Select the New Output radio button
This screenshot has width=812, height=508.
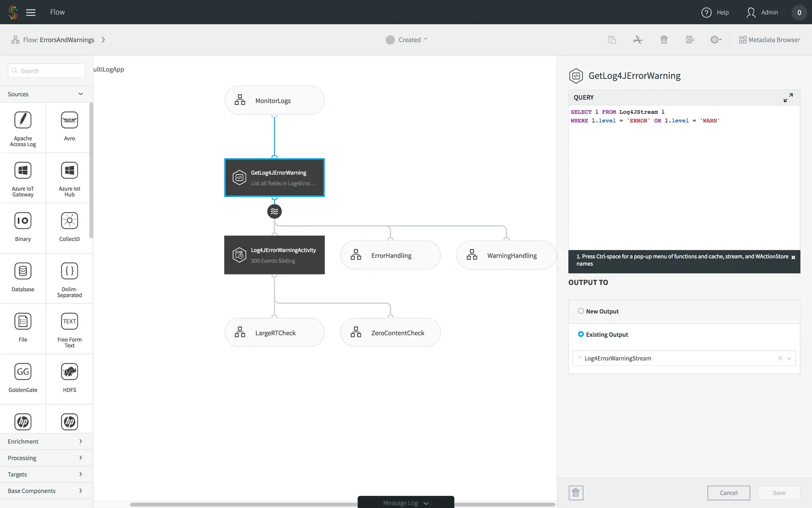tap(581, 311)
